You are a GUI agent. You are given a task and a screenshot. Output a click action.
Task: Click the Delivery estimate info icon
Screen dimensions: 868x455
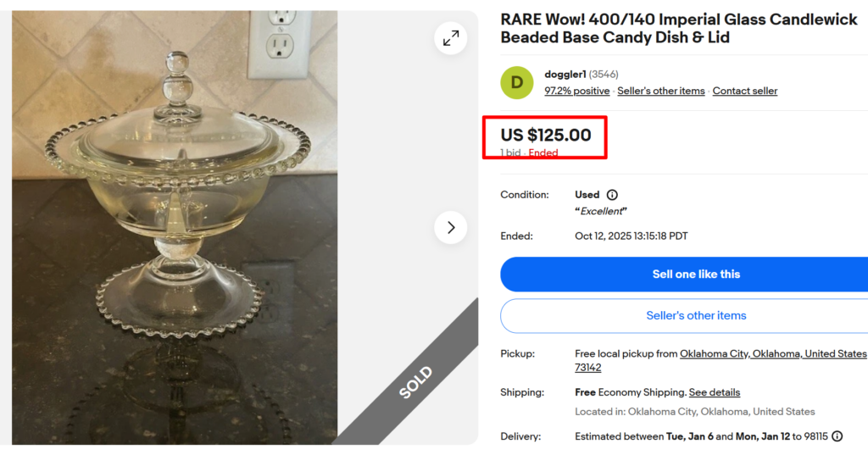(x=837, y=436)
